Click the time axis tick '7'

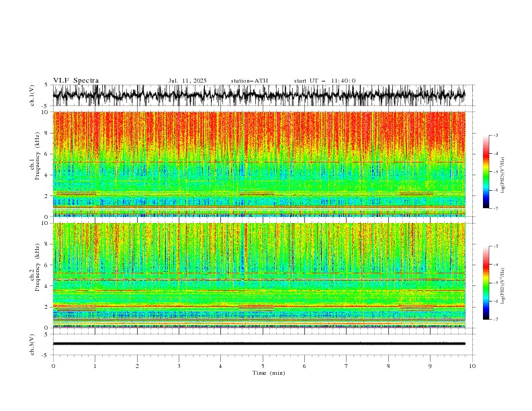click(347, 366)
